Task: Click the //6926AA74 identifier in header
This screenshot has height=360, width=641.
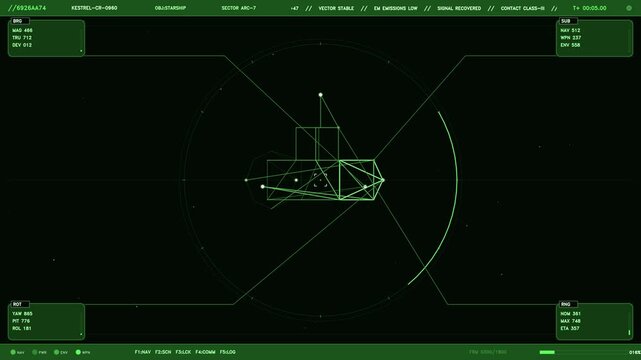Action: click(27, 8)
